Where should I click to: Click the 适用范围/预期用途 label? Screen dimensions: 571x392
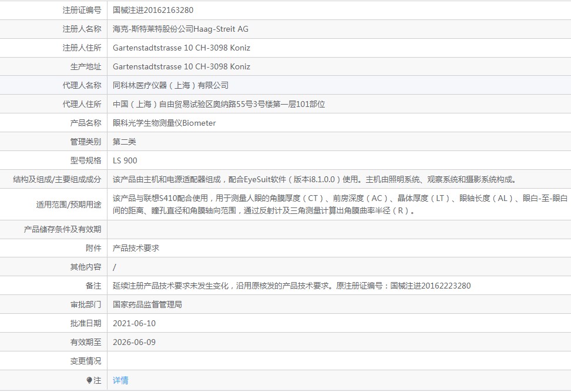(x=69, y=205)
